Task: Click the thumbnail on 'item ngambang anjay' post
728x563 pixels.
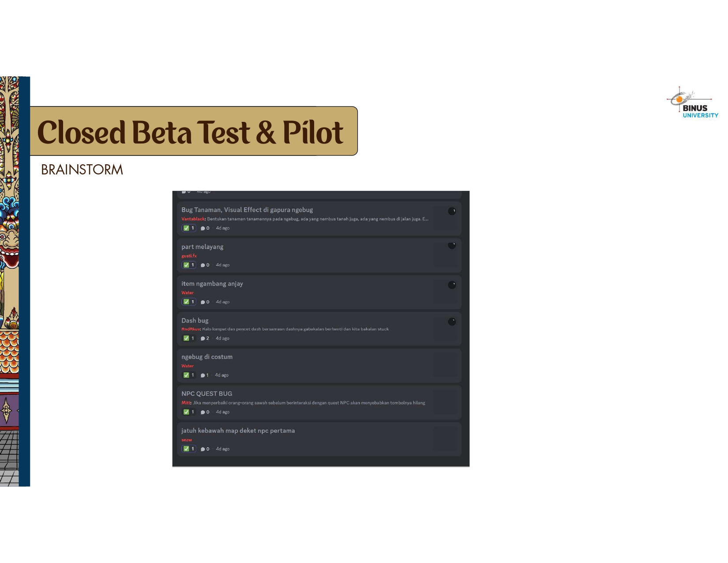Action: [x=445, y=292]
